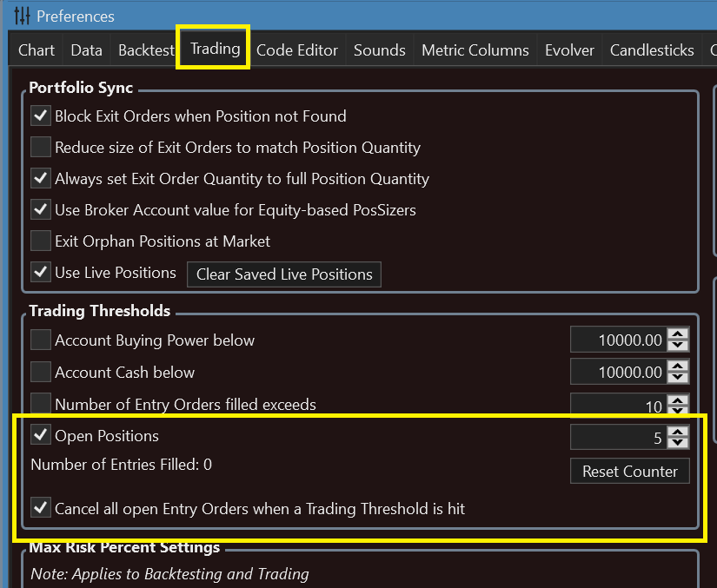The image size is (717, 588).
Task: Enable the Account Buying Power below threshold
Action: pos(41,340)
